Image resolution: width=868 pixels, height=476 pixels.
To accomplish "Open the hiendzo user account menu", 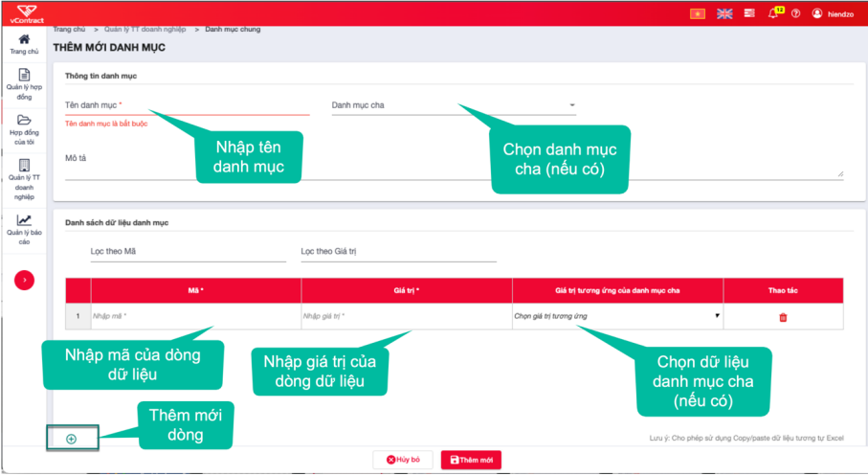I will (833, 13).
